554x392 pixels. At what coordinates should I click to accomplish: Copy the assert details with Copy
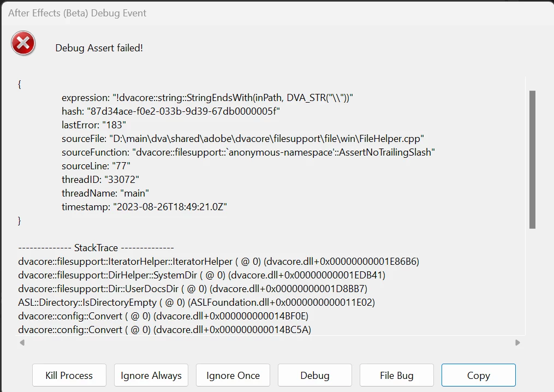[478, 375]
